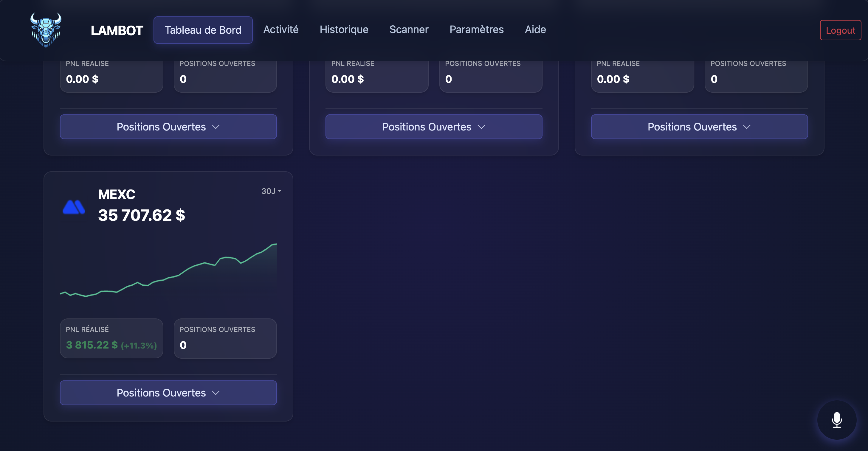Screen dimensions: 868x451
Task: Open the Tableau de Bord tab
Action: pos(203,30)
